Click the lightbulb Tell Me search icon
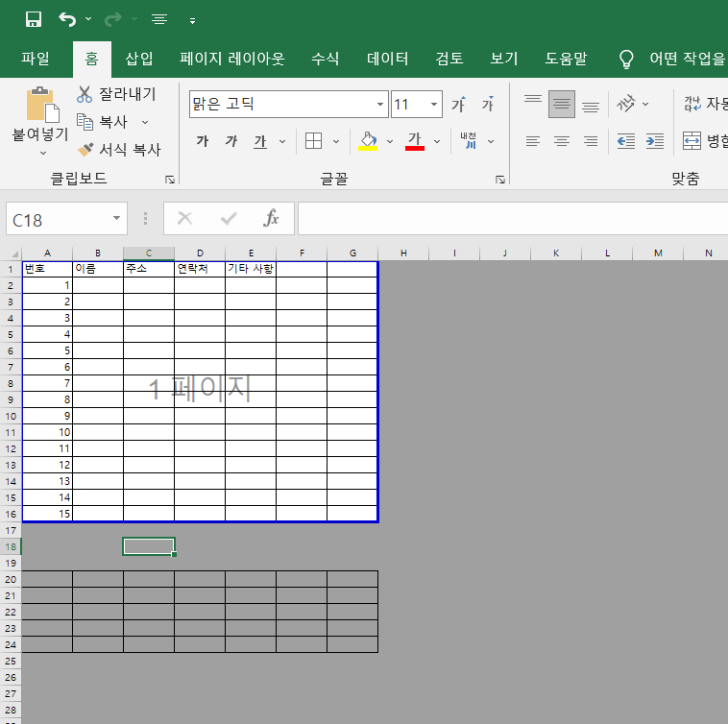The image size is (728, 724). (626, 60)
